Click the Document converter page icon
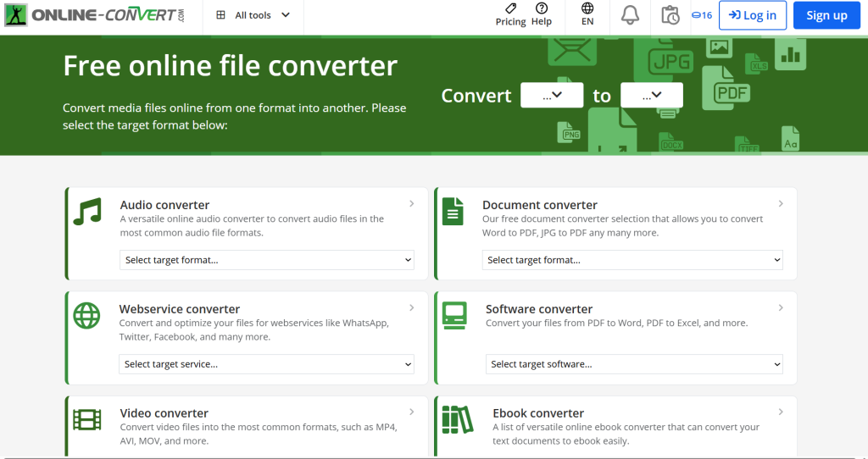 coord(453,212)
